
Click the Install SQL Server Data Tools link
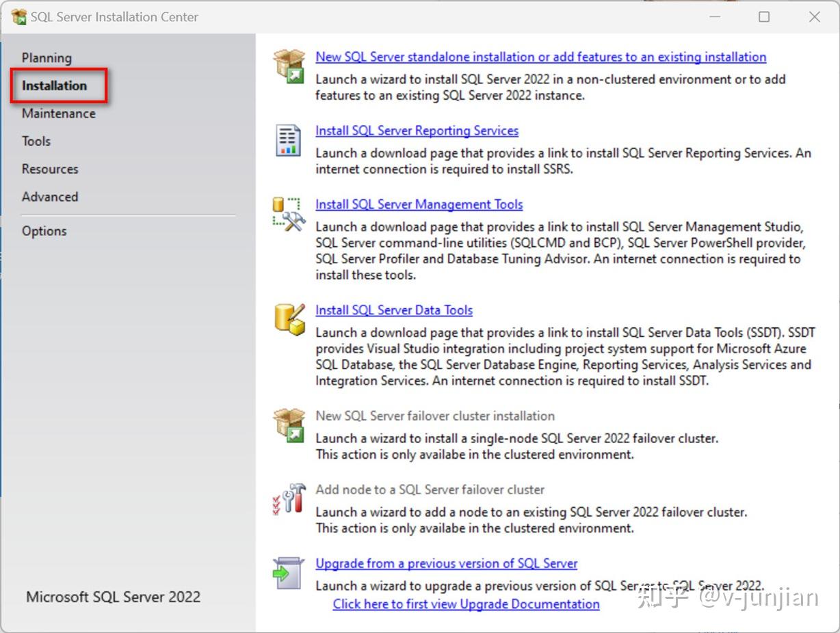tap(394, 310)
